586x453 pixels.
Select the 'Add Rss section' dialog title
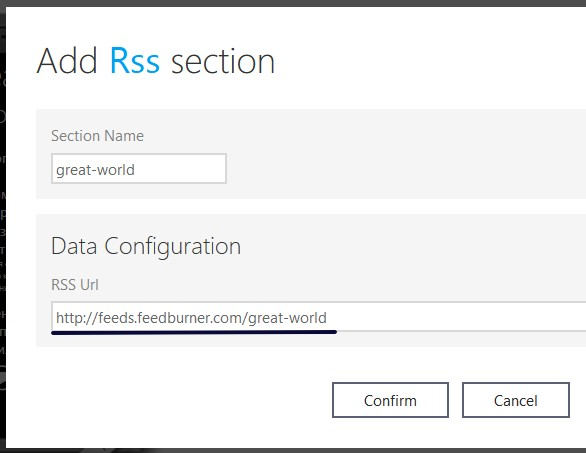pyautogui.click(x=156, y=61)
